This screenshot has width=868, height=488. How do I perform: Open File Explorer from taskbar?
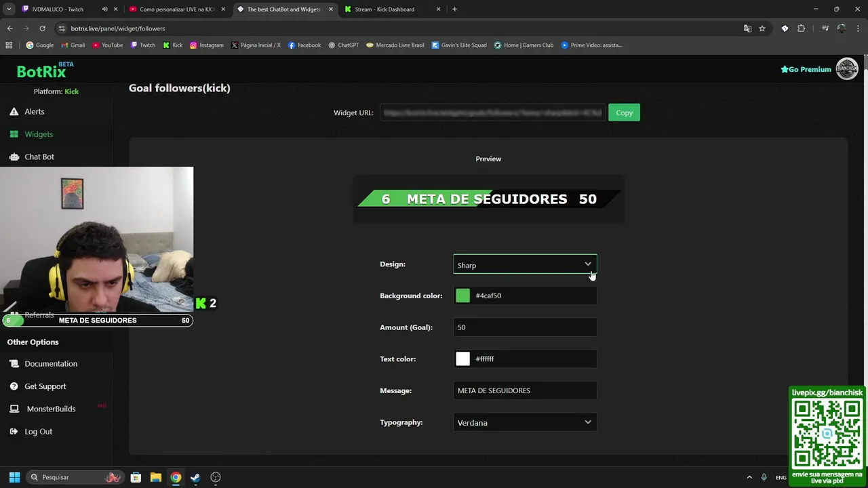tap(155, 477)
